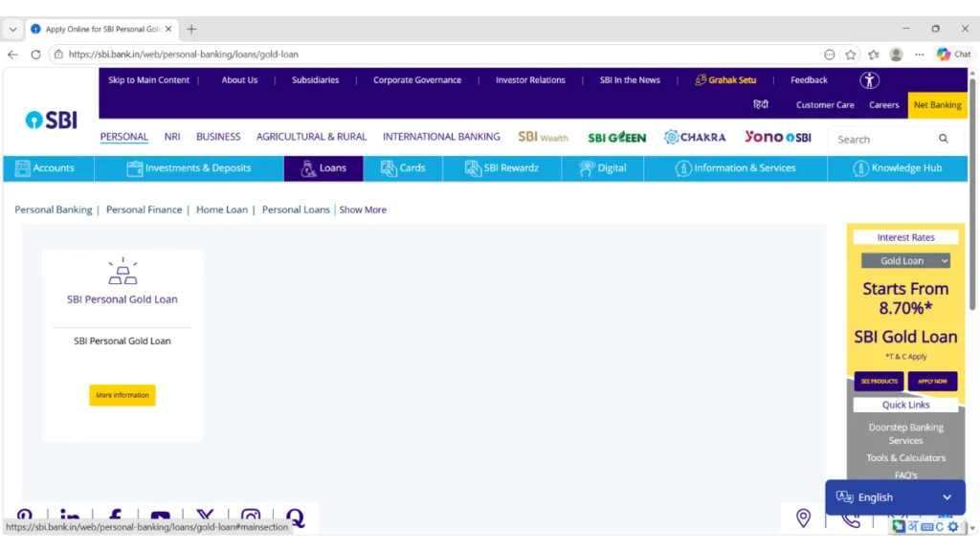Click the gold bars icon on loan card

pyautogui.click(x=122, y=271)
